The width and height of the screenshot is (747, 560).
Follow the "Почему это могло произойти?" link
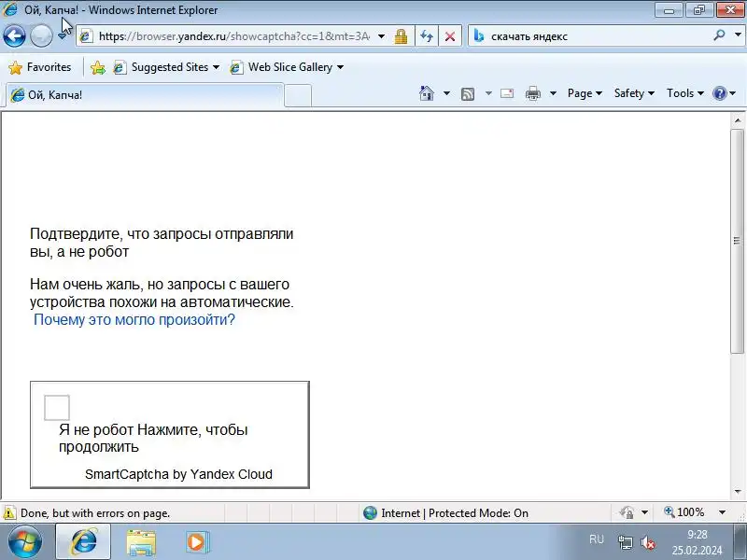click(134, 319)
